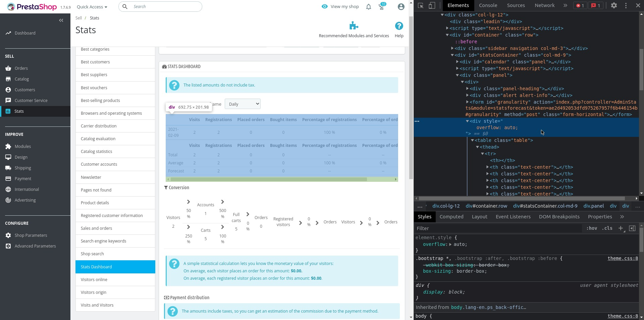
Task: Open the DevTools settings gear
Action: (614, 5)
